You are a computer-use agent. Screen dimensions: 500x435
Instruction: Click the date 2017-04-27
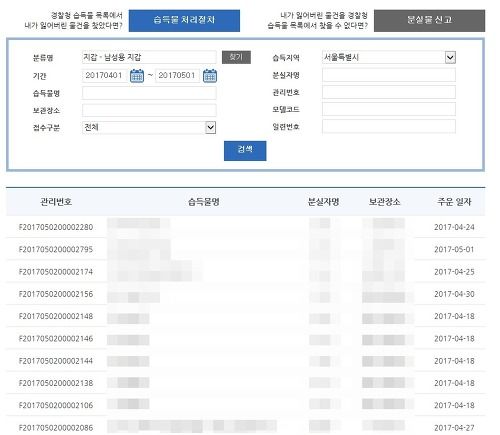[454, 427]
